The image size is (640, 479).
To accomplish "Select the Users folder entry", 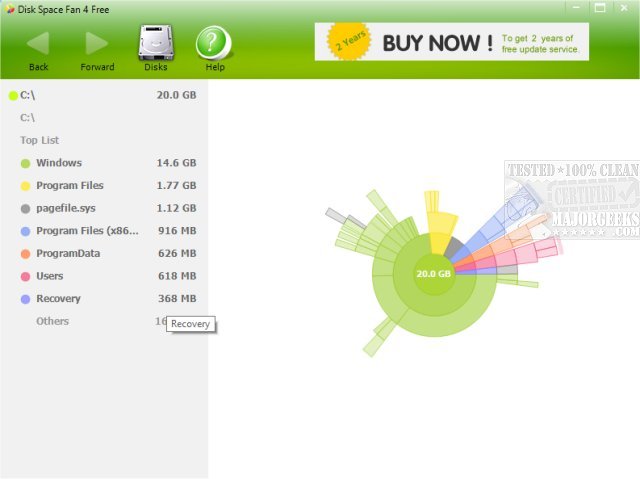I will (108, 276).
